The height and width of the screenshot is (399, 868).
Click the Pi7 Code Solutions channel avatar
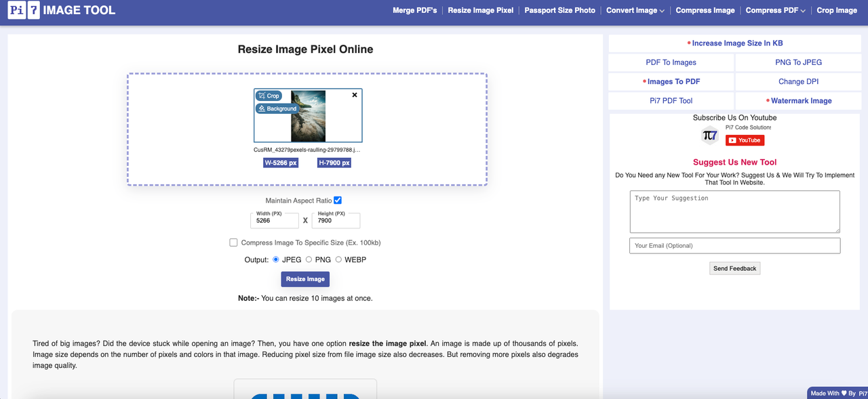(710, 135)
